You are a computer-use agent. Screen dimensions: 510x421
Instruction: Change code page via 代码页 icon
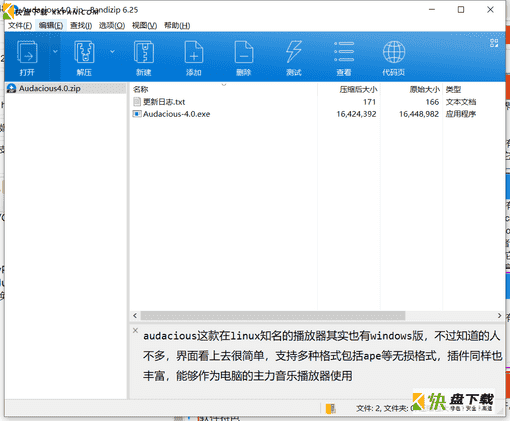click(394, 57)
